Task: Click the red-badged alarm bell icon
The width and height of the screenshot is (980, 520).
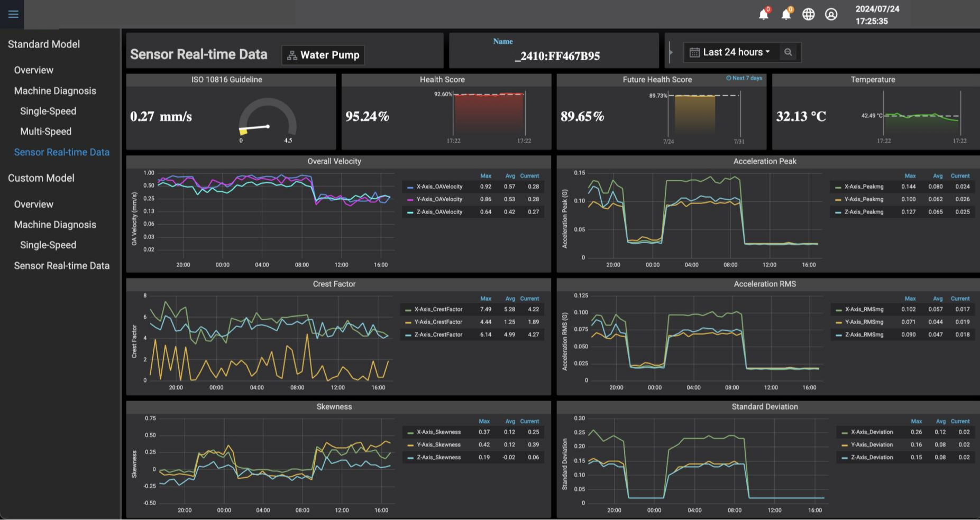Action: pos(763,14)
